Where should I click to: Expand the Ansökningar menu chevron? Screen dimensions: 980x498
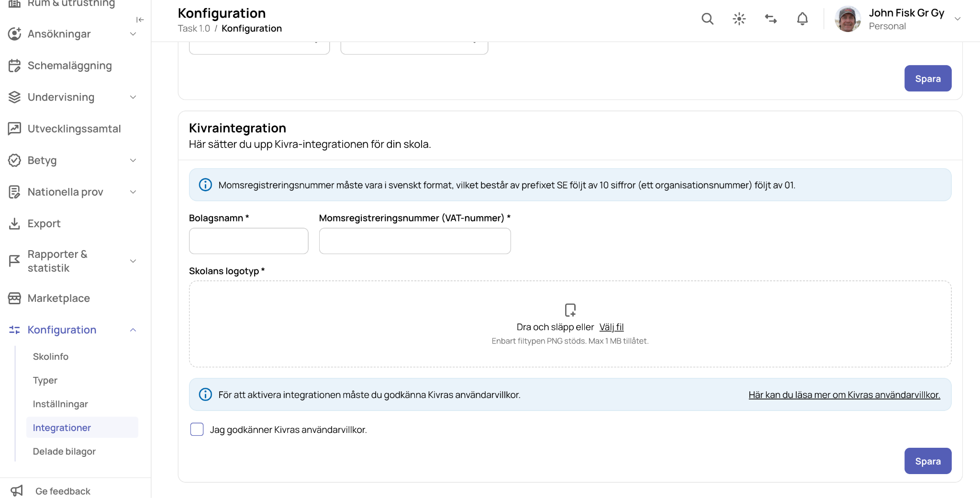tap(133, 34)
